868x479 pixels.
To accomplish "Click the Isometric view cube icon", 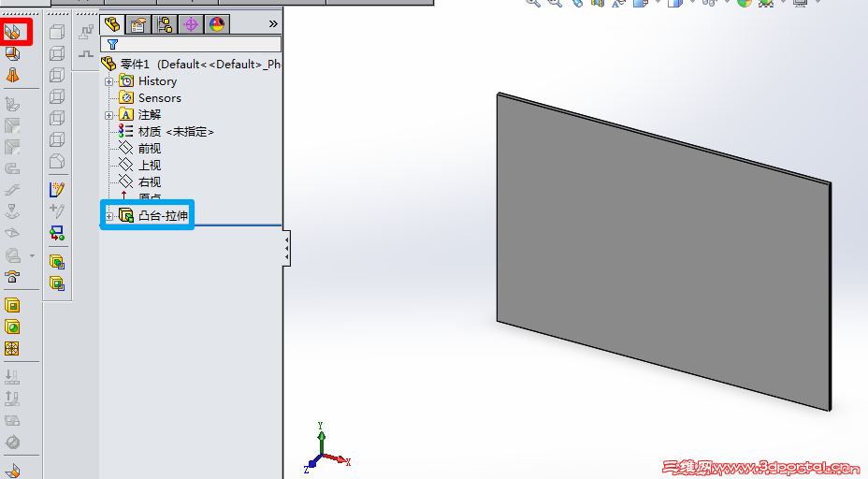I will pos(57,162).
